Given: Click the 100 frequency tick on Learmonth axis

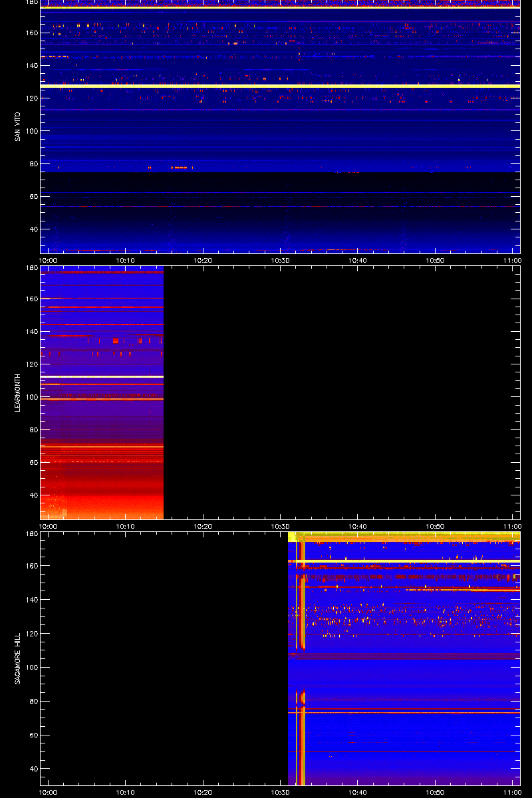Looking at the screenshot, I should coord(31,397).
